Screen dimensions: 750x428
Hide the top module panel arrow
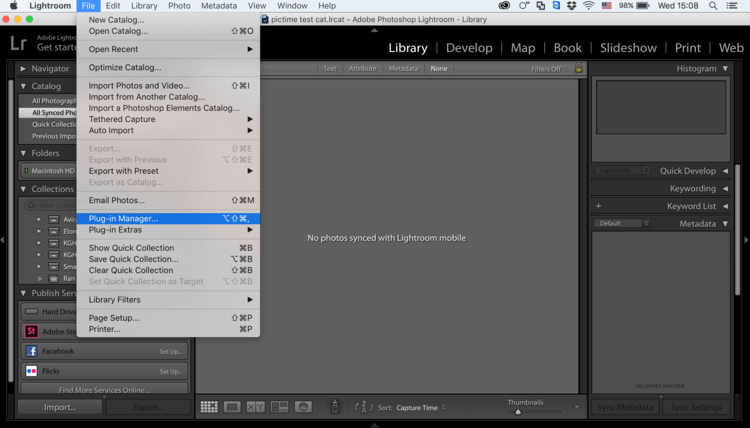(375, 30)
